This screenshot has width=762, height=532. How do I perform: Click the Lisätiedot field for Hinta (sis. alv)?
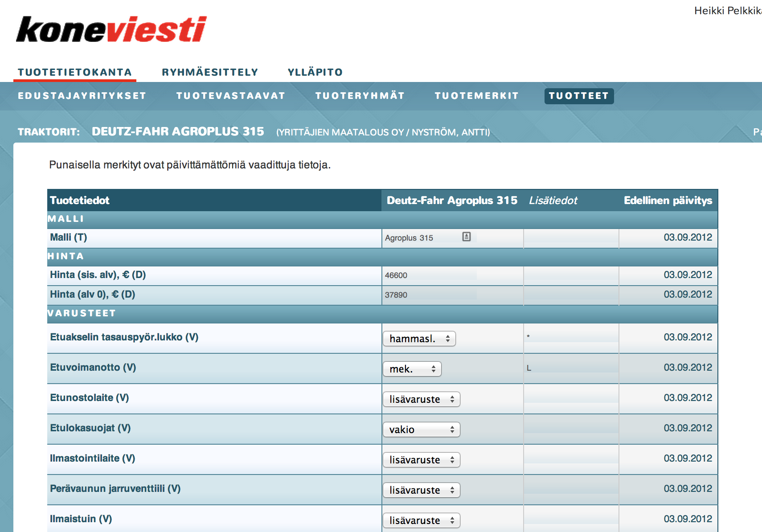pos(571,275)
